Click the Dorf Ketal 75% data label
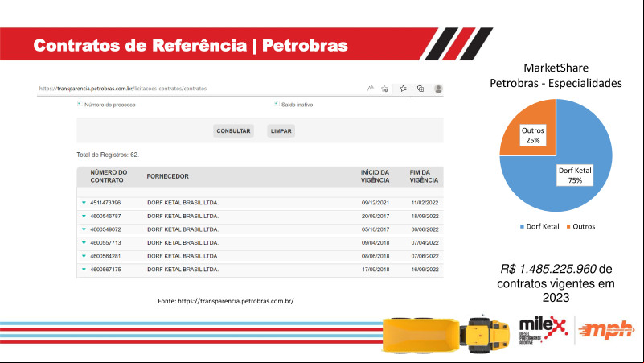The height and width of the screenshot is (363, 644). 575,175
